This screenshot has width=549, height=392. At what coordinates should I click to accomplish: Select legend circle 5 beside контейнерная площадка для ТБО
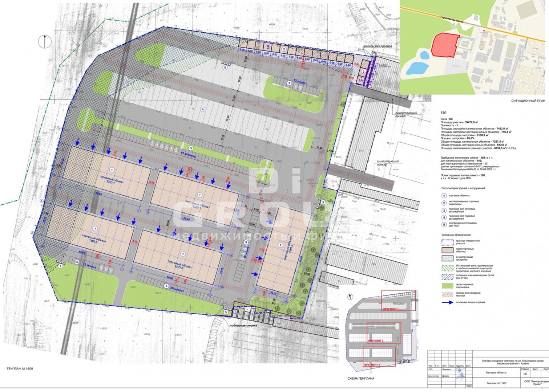pos(444,225)
